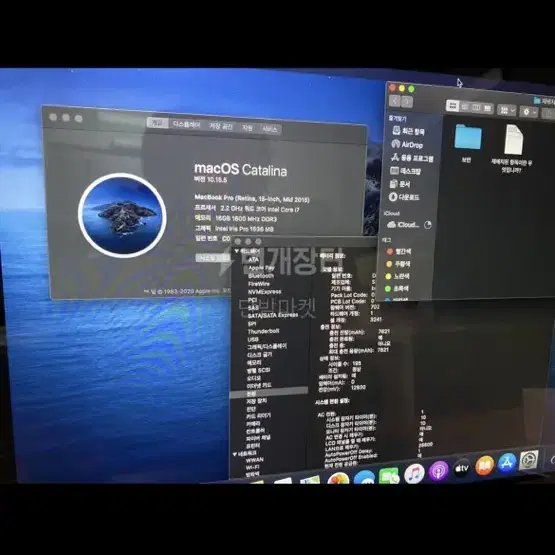This screenshot has width=555, height=555.
Task: Collapse the 하드웨어 tree section
Action: 236,250
